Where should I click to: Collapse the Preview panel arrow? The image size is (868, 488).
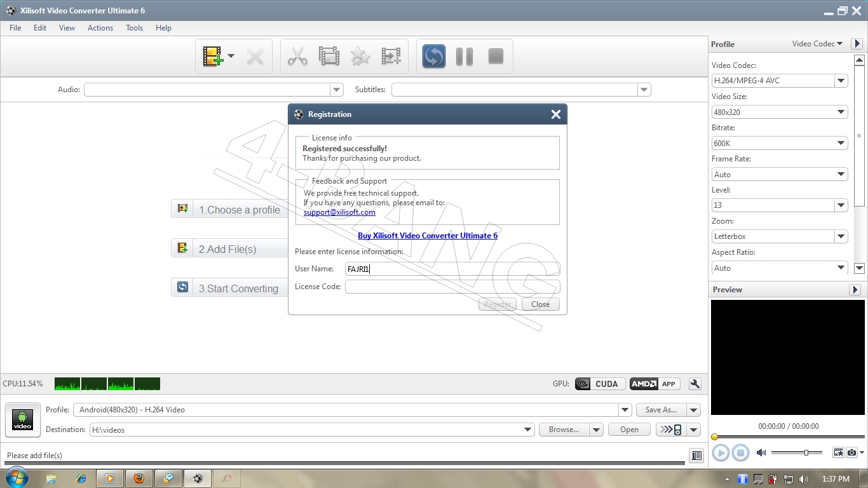pos(855,290)
